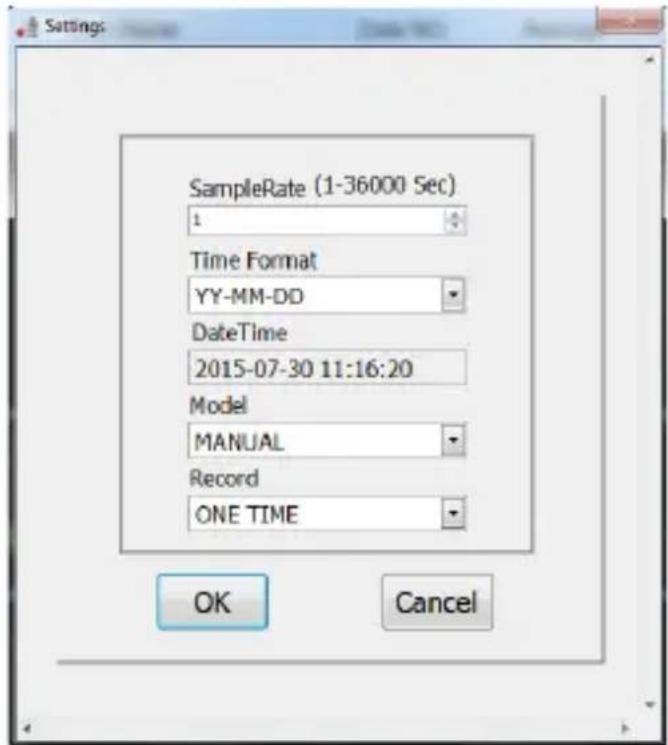The height and width of the screenshot is (745, 668).
Task: Click the vertical scrollbar up arrow
Action: [650, 60]
